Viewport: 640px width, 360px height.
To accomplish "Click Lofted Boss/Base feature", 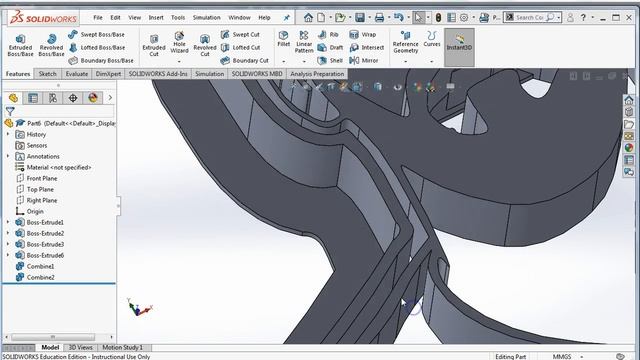I will [x=97, y=48].
